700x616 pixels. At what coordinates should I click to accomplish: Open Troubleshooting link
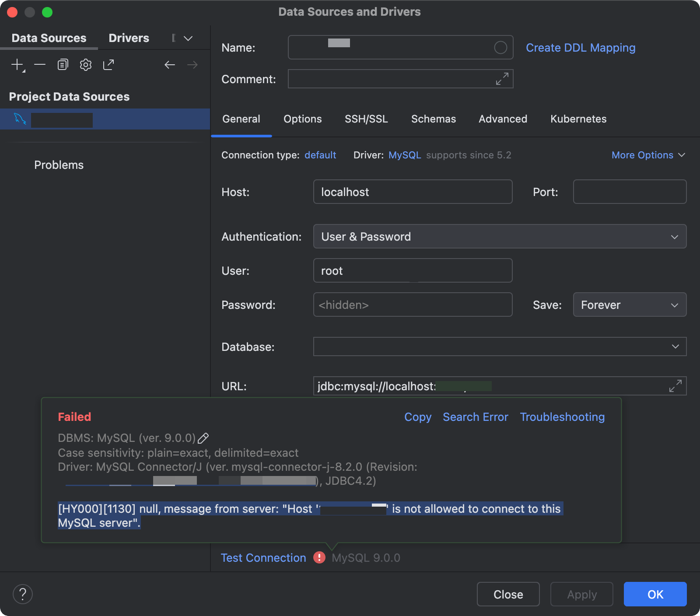click(562, 417)
